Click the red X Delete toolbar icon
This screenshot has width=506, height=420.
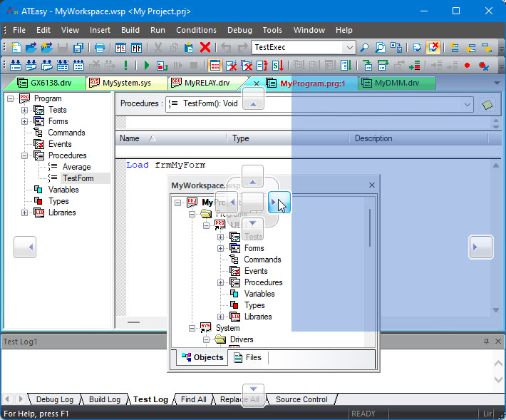205,48
